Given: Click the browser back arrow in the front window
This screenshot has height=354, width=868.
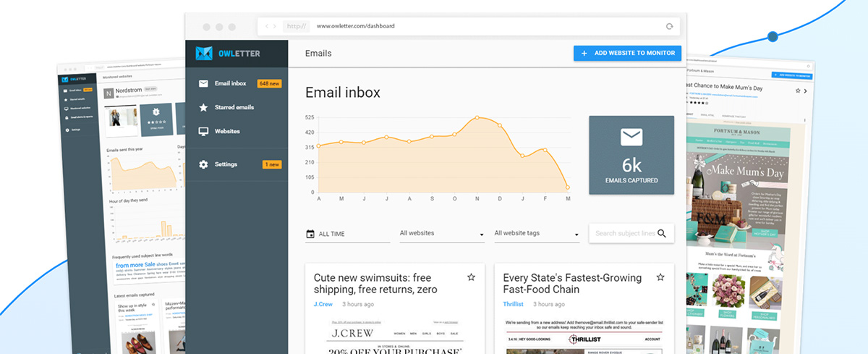Looking at the screenshot, I should [x=267, y=26].
